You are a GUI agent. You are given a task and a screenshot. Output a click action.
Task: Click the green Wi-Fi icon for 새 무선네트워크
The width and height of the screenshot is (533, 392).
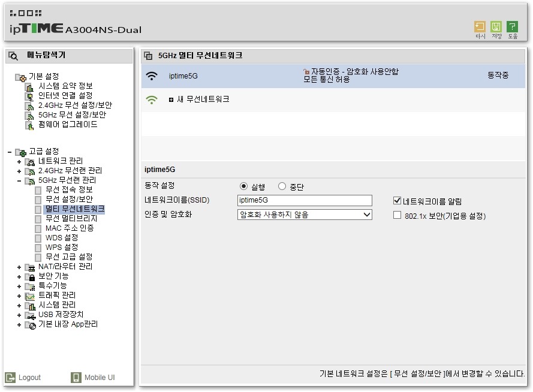[x=152, y=100]
